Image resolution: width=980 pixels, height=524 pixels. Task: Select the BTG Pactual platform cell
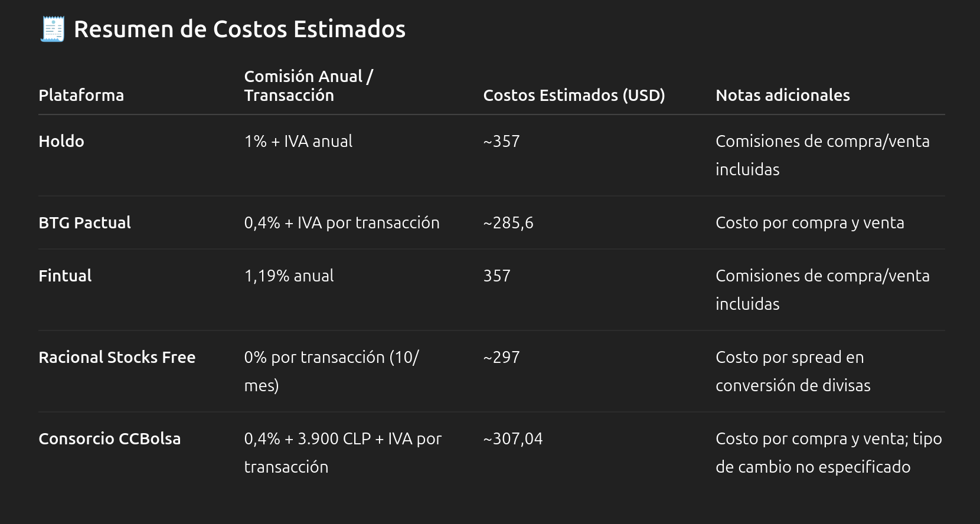point(84,222)
